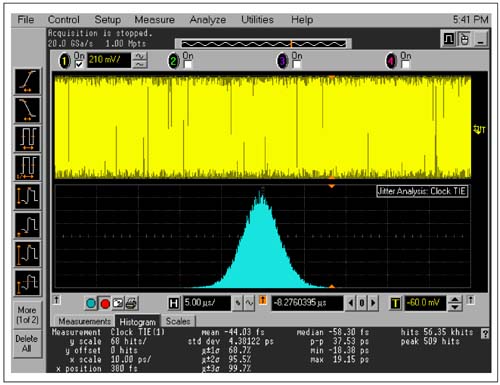The width and height of the screenshot is (500, 385).
Task: Switch to the Histogram tab
Action: pos(138,321)
